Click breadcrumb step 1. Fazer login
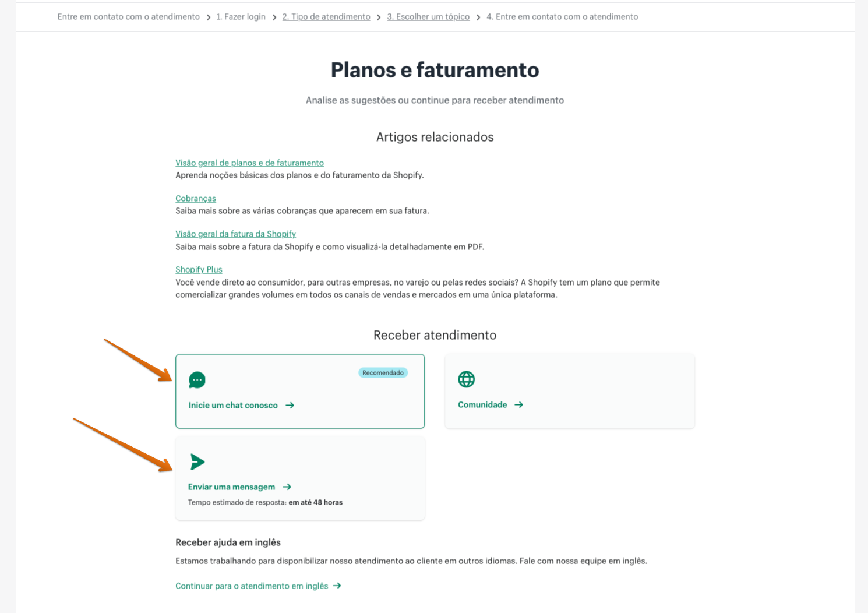 point(241,17)
